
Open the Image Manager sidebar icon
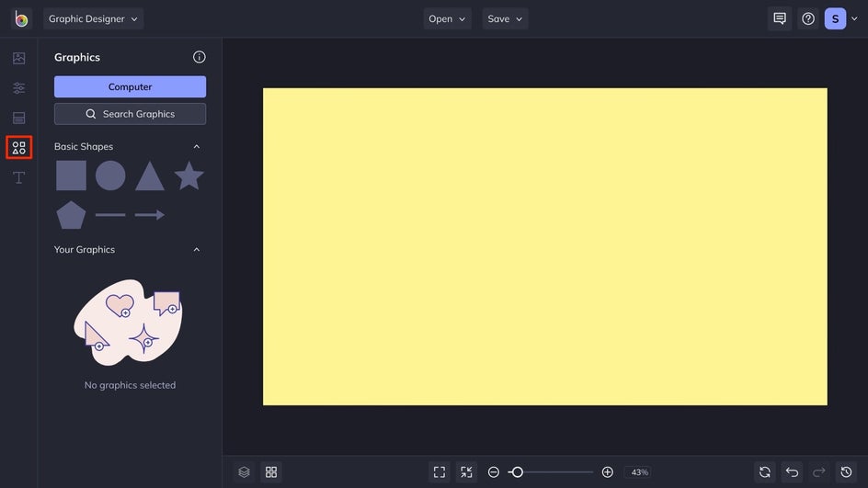click(x=18, y=58)
